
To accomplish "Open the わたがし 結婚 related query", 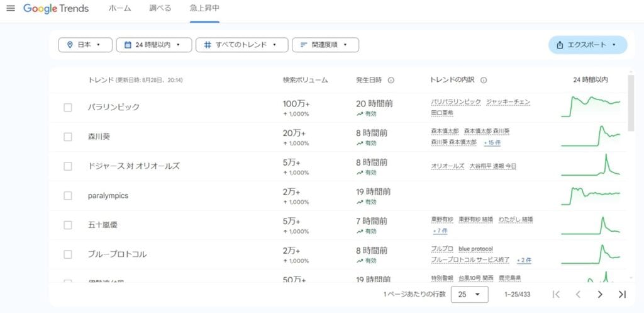I will pos(516,219).
